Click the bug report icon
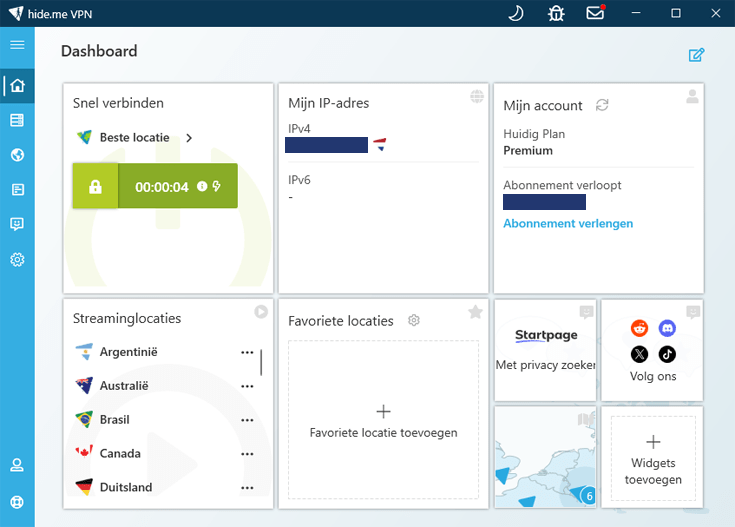Image resolution: width=735 pixels, height=527 pixels. [x=556, y=13]
